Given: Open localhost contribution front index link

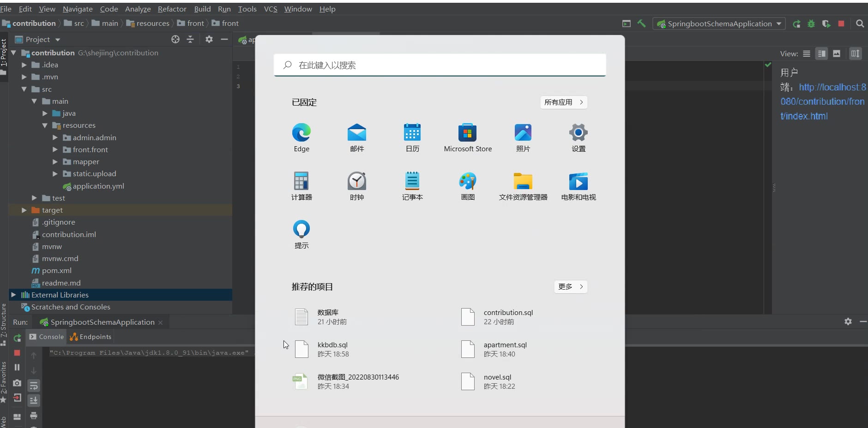Looking at the screenshot, I should [x=823, y=101].
